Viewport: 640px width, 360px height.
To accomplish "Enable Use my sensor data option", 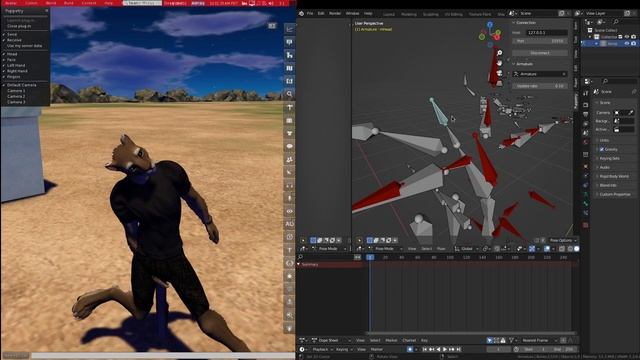I will tap(24, 46).
